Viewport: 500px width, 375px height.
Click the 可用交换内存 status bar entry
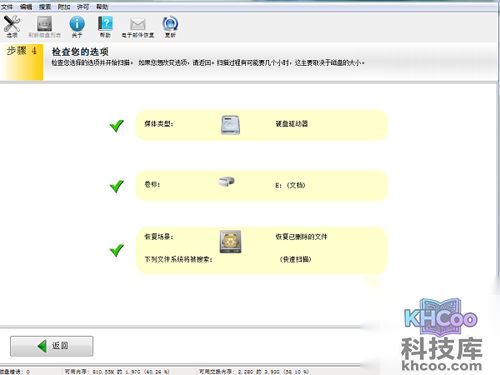[254, 371]
